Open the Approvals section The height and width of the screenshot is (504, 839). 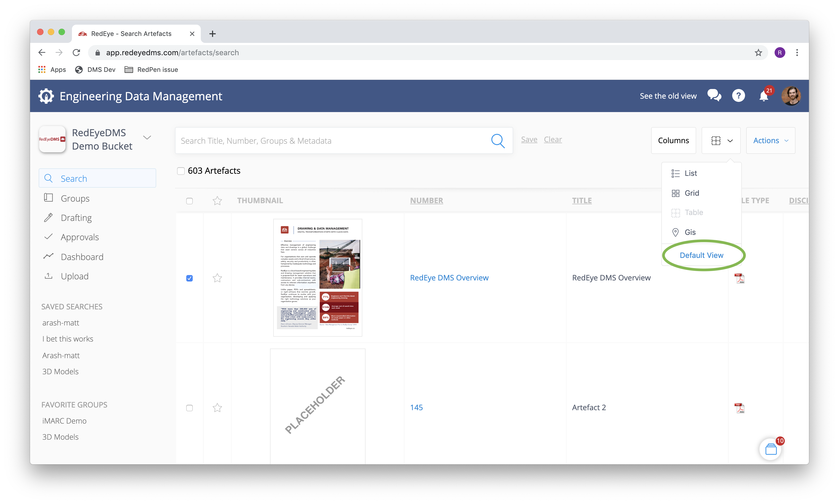click(79, 237)
